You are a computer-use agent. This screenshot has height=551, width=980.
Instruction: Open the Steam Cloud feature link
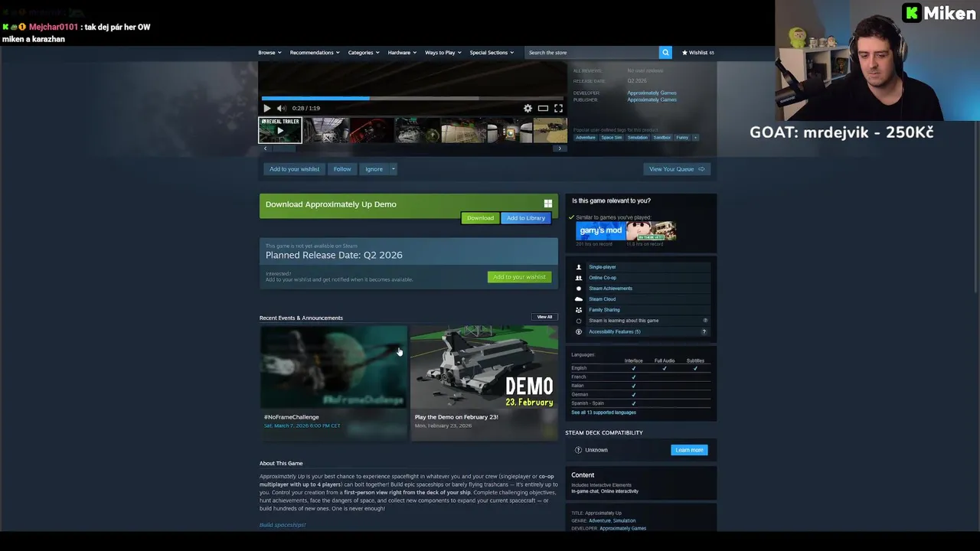click(x=602, y=299)
